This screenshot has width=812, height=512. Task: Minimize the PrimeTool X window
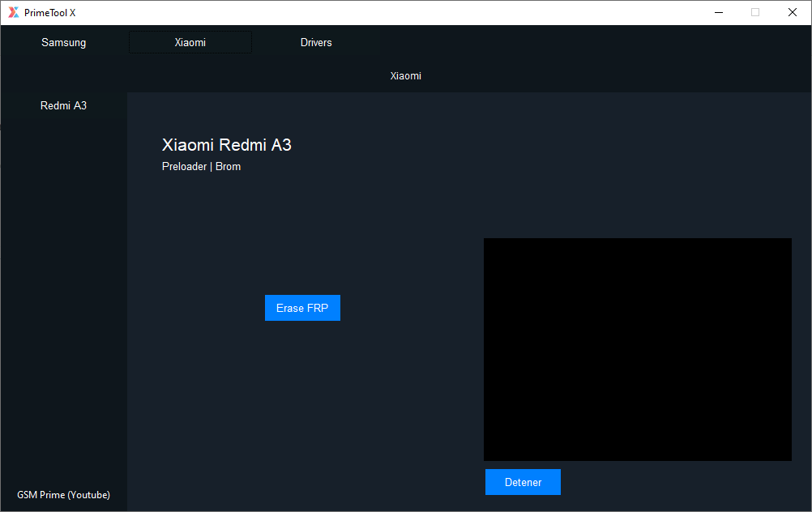tap(719, 12)
